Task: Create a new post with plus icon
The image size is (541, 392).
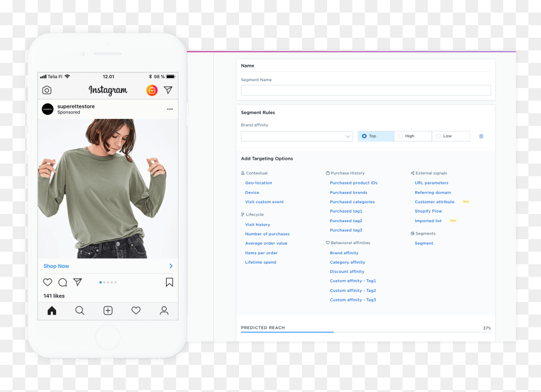Action: pyautogui.click(x=108, y=311)
